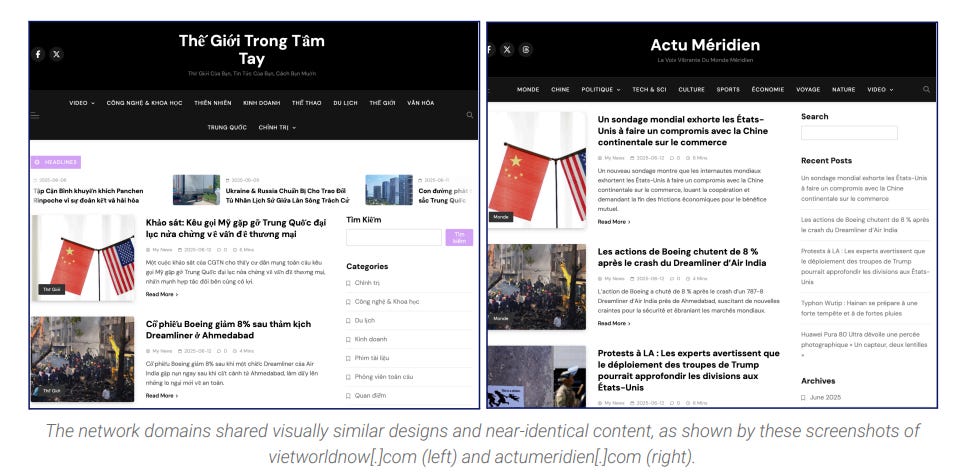Open Protests à LA article title
Viewport: 953px width, 474px height.
689,370
